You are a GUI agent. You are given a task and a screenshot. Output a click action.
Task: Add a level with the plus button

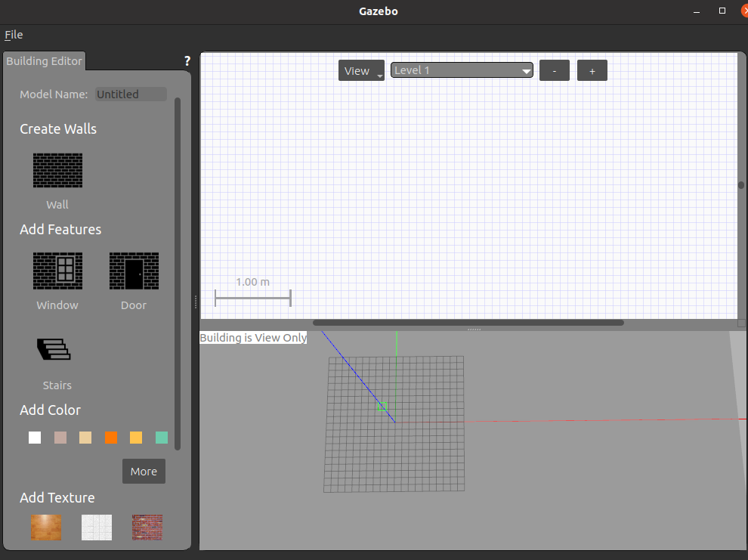[592, 70]
